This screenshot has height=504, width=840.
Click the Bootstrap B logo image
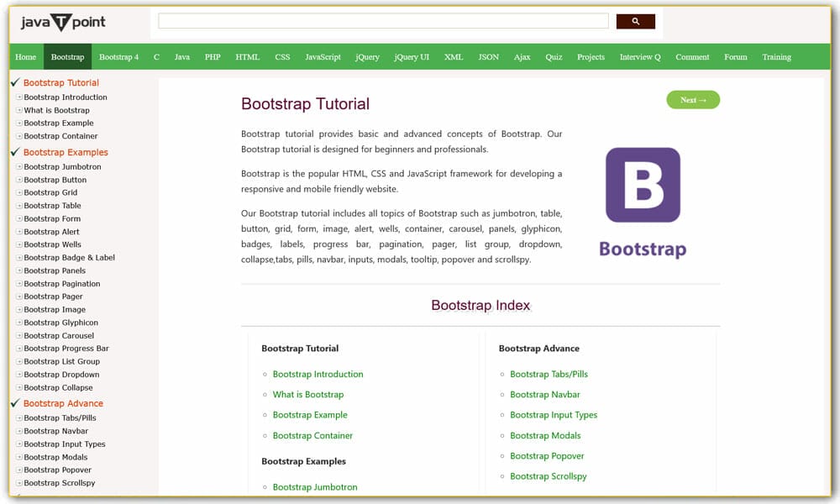[x=643, y=186]
